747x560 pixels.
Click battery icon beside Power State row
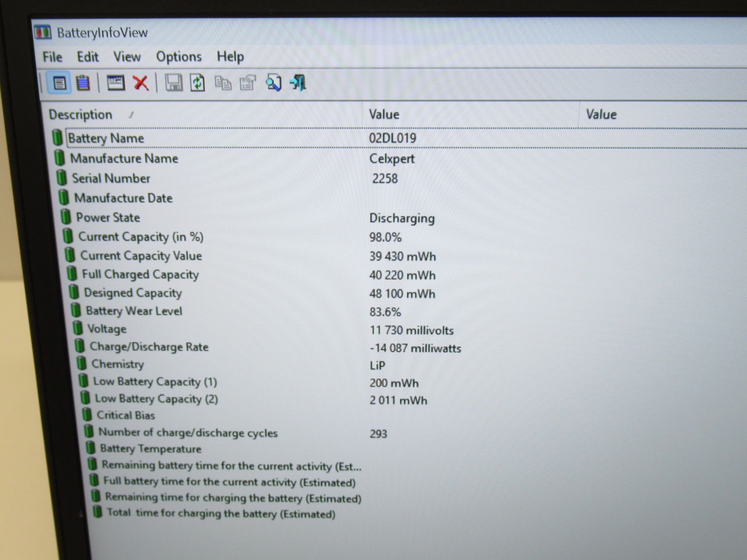pyautogui.click(x=66, y=217)
